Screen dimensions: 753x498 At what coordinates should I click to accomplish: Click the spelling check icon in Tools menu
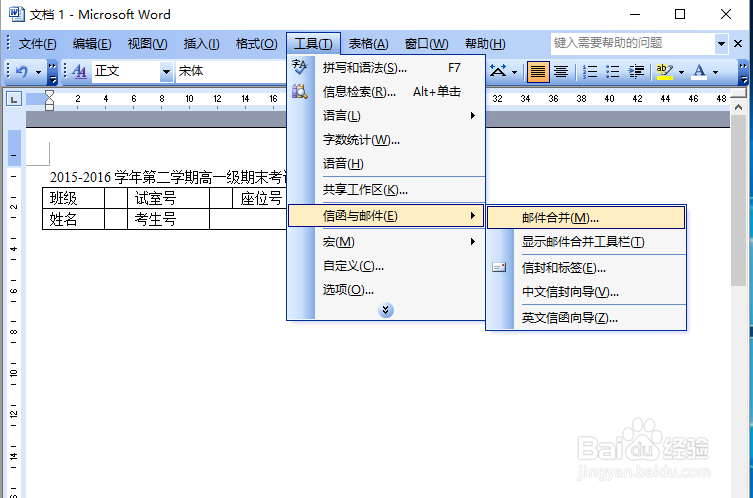click(300, 67)
